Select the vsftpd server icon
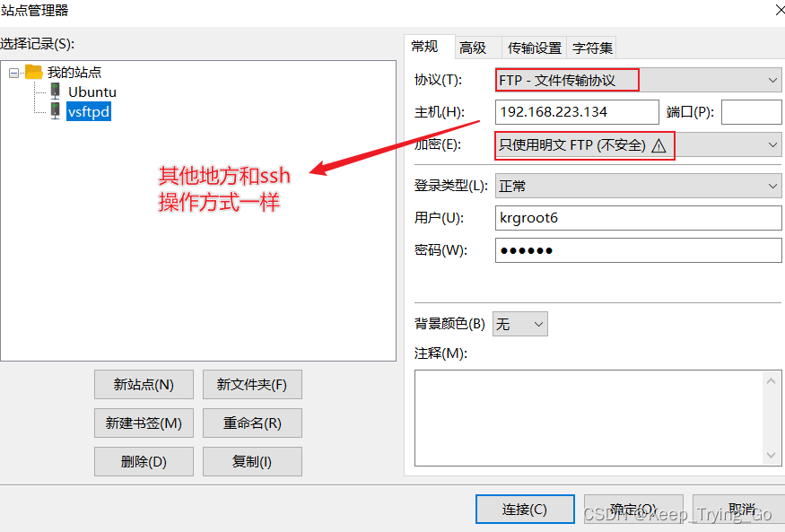Image resolution: width=785 pixels, height=532 pixels. [x=55, y=111]
